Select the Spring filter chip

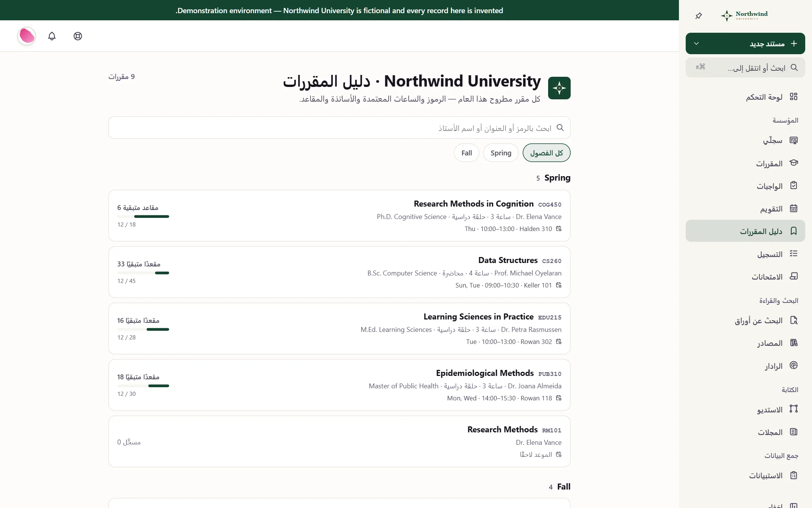(501, 153)
